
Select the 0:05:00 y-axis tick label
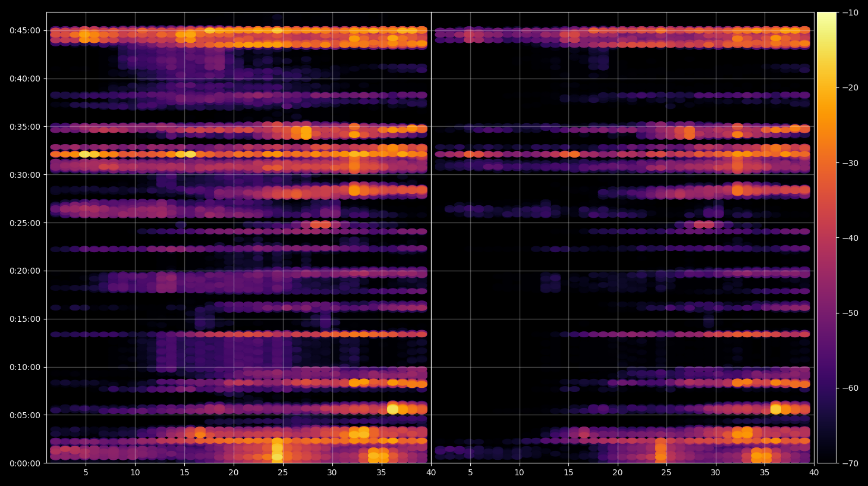[x=25, y=415]
